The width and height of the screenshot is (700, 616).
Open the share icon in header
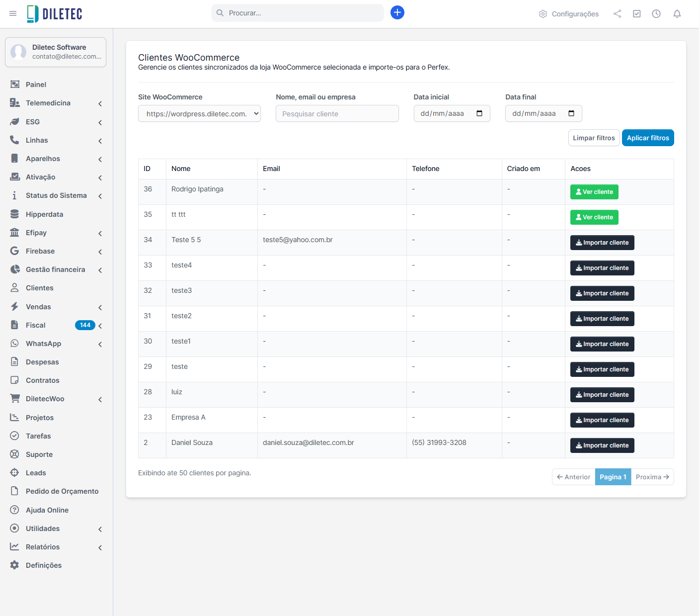(617, 14)
